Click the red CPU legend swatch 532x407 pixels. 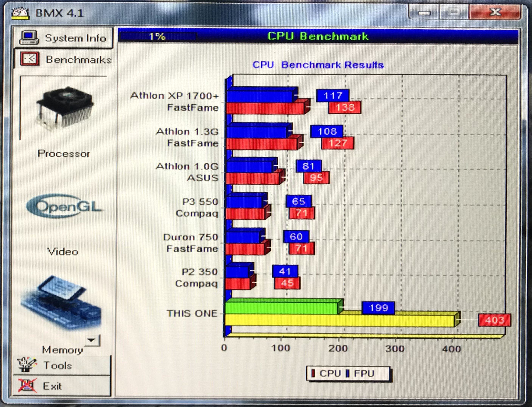(x=313, y=373)
